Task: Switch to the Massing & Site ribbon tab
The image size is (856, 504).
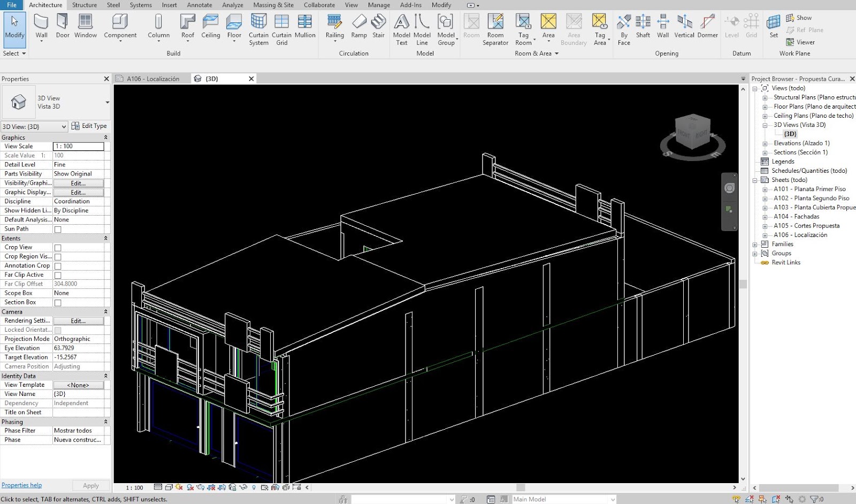Action: click(x=273, y=5)
